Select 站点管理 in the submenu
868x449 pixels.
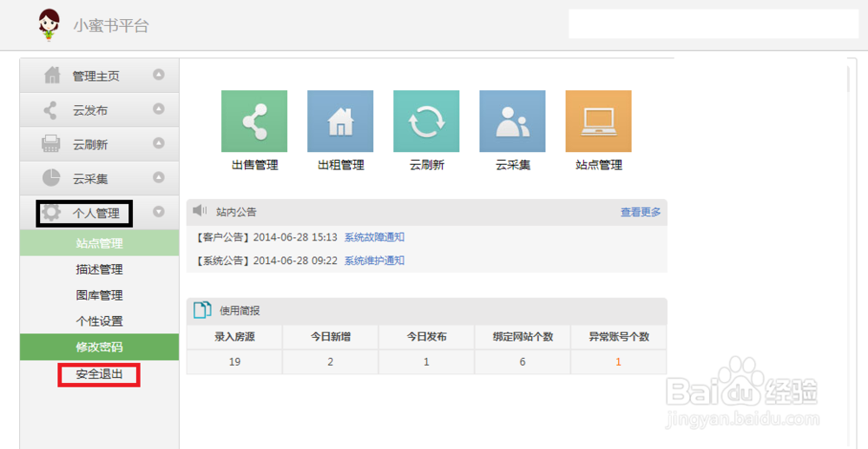point(100,243)
